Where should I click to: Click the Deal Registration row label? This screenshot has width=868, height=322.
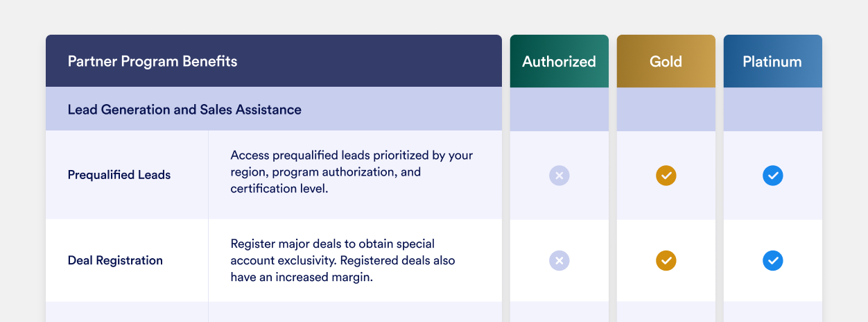tap(115, 260)
